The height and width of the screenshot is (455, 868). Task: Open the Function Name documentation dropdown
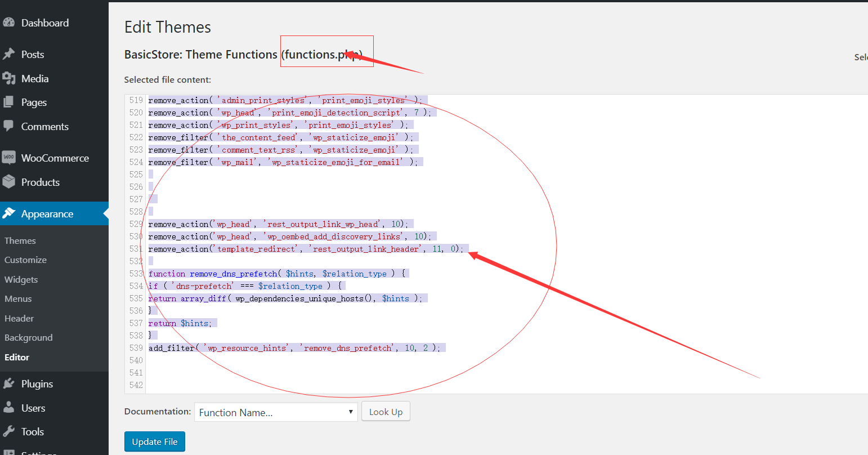(x=276, y=412)
